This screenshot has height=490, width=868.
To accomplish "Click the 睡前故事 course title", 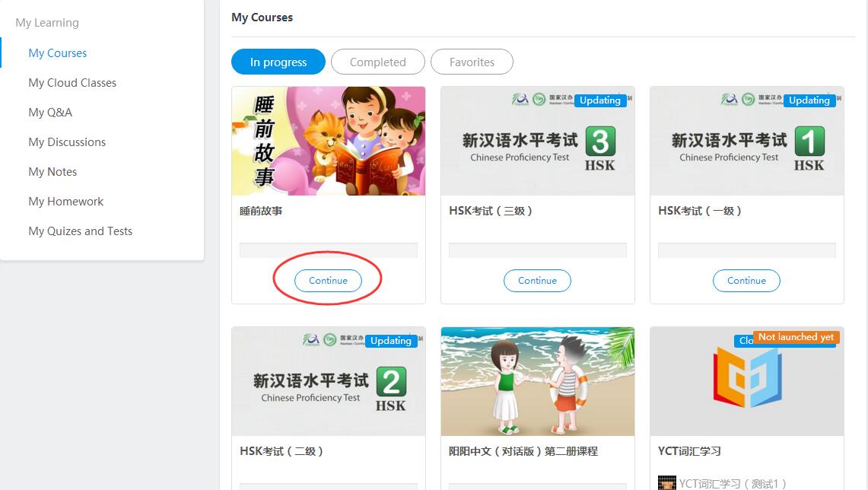I will pyautogui.click(x=261, y=211).
